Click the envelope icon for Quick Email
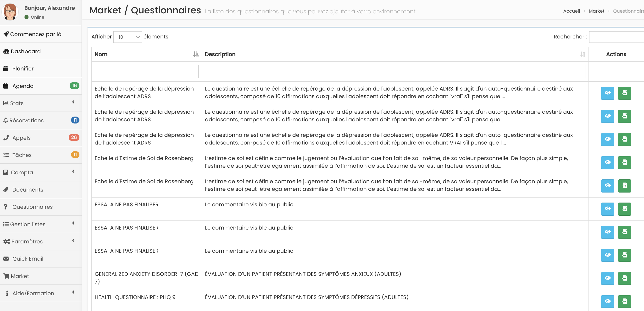The height and width of the screenshot is (311, 644). click(6, 259)
